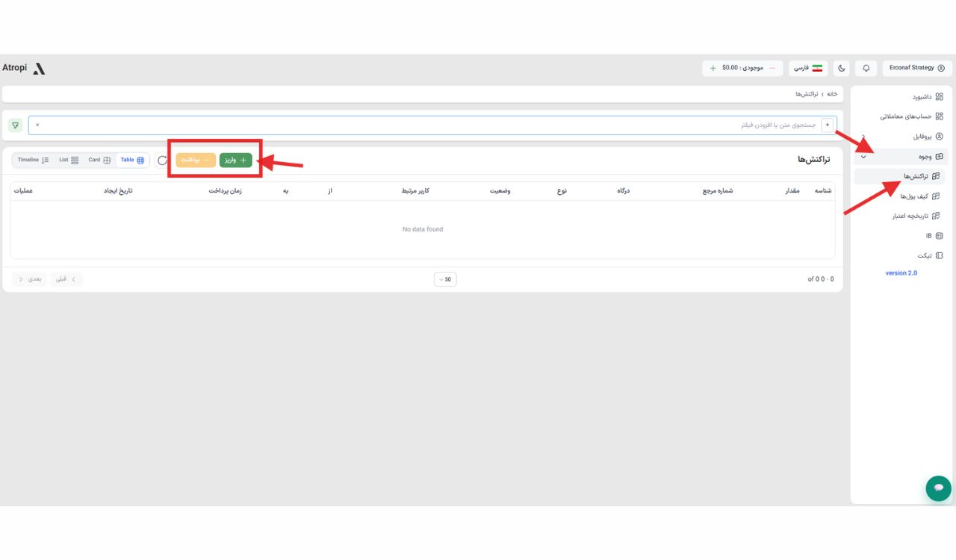Open the support chat bubble
The image size is (956, 560).
pyautogui.click(x=939, y=488)
